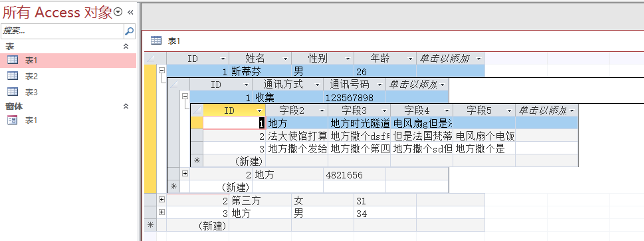Collapse the 窗体 group in navigation pane

pyautogui.click(x=126, y=106)
